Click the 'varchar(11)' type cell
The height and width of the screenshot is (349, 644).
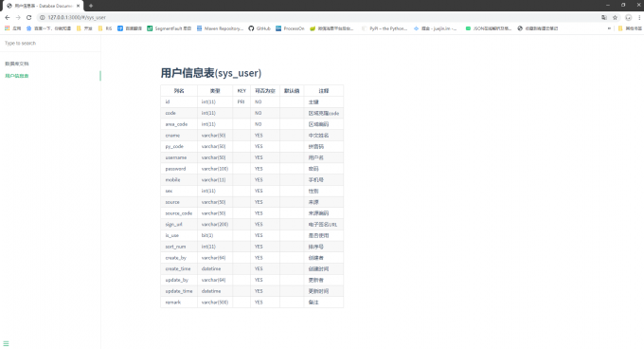[215, 179]
